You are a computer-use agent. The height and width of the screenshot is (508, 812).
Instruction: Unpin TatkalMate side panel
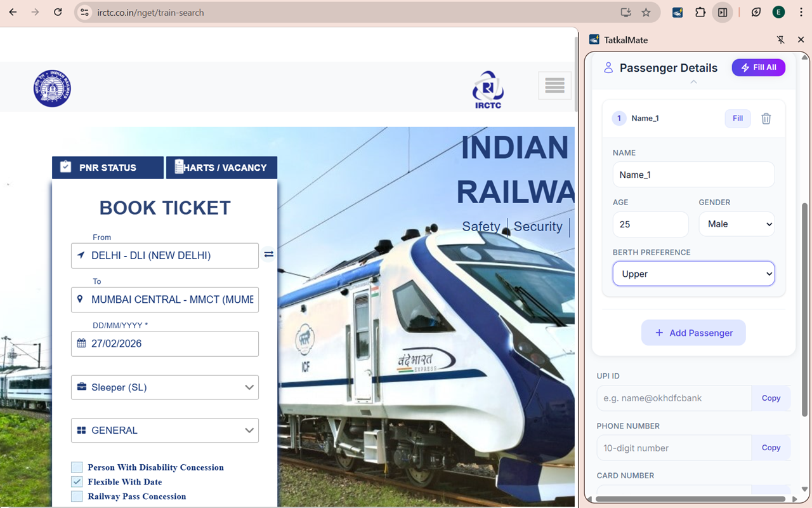coord(781,39)
